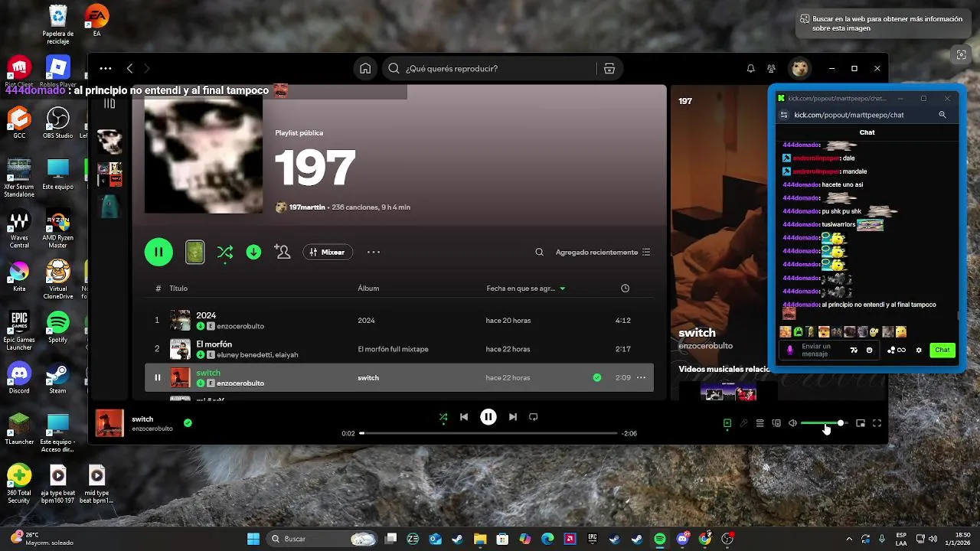The image size is (980, 551).
Task: Open the visual search lens icon top-right
Action: [x=961, y=54]
